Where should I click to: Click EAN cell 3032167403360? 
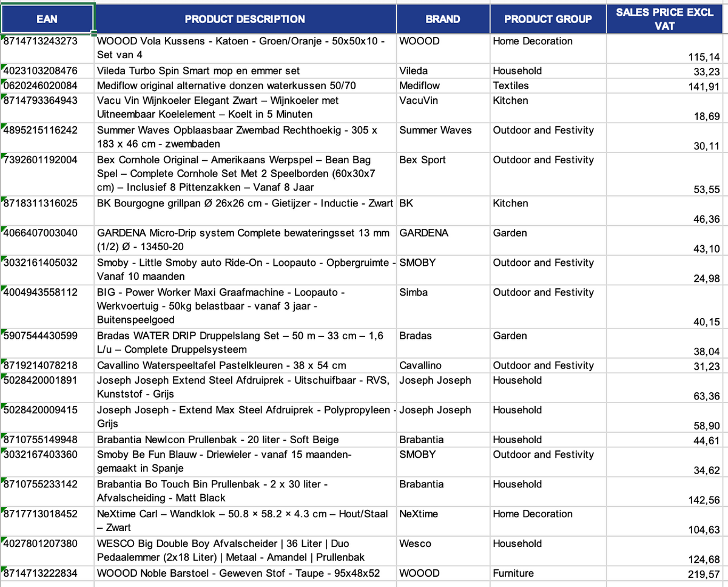(x=47, y=461)
